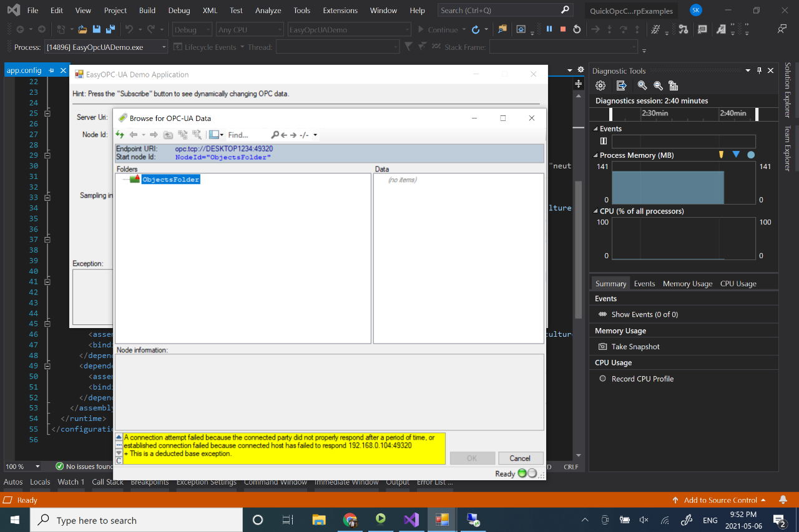Image resolution: width=799 pixels, height=532 pixels.
Task: Open the find options dropdown after -/-
Action: click(315, 135)
